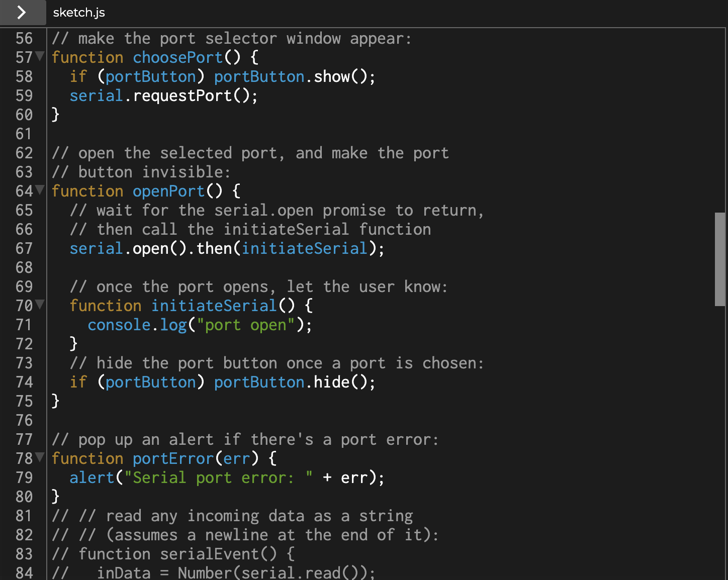This screenshot has height=580, width=728.
Task: Toggle folding on the initiateSerial function
Action: [x=40, y=305]
